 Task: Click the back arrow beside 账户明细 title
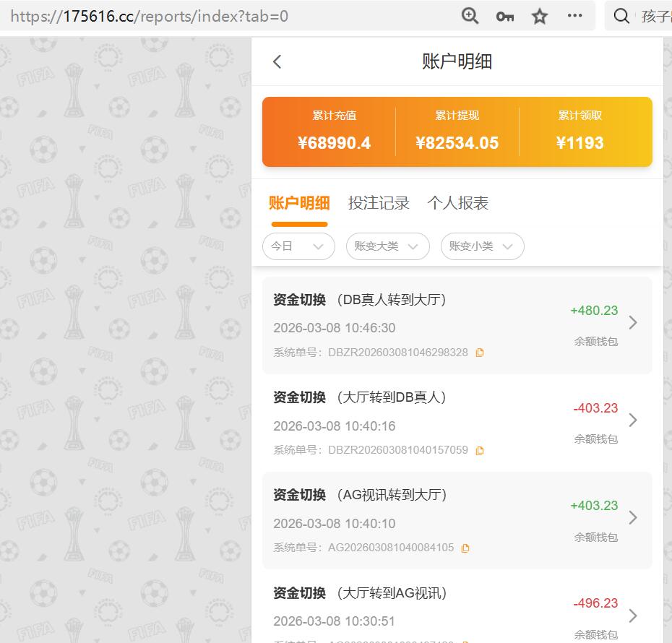coord(277,61)
